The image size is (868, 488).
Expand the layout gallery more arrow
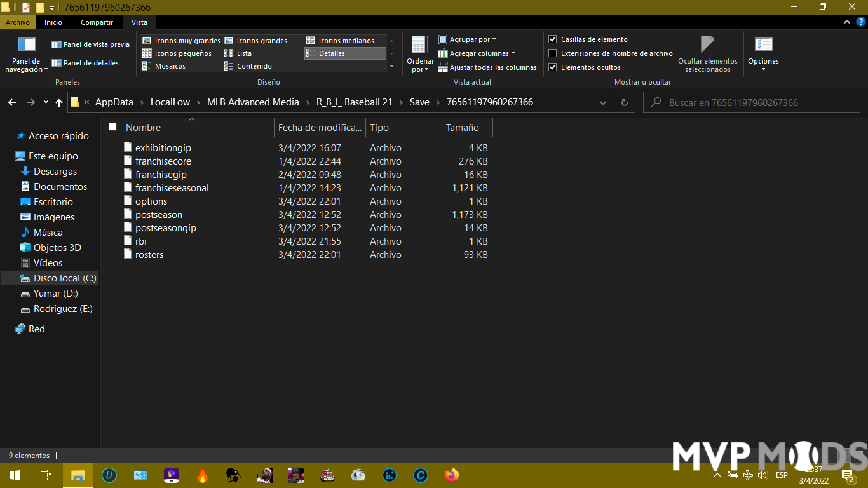click(x=391, y=65)
